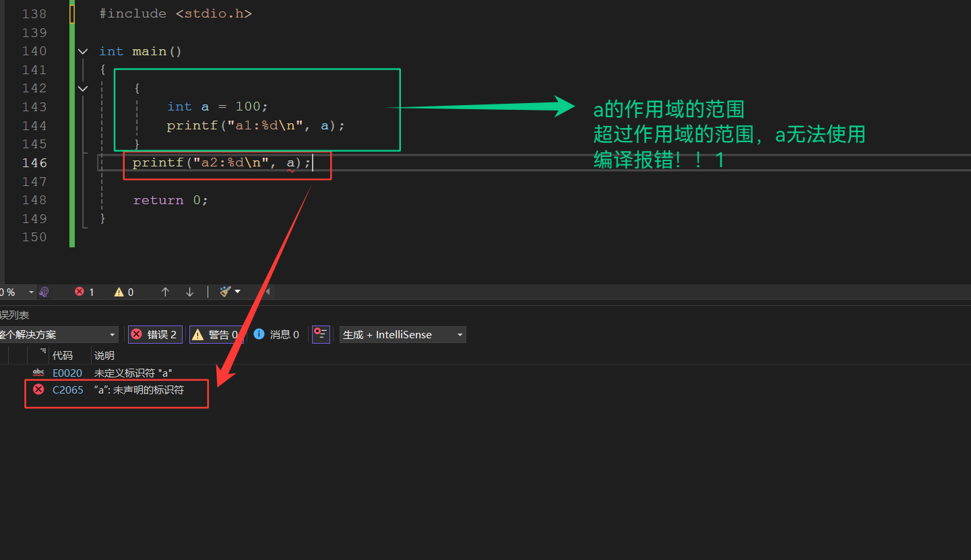Viewport: 971px width, 560px height.
Task: Open the C2065 error code link
Action: [68, 390]
